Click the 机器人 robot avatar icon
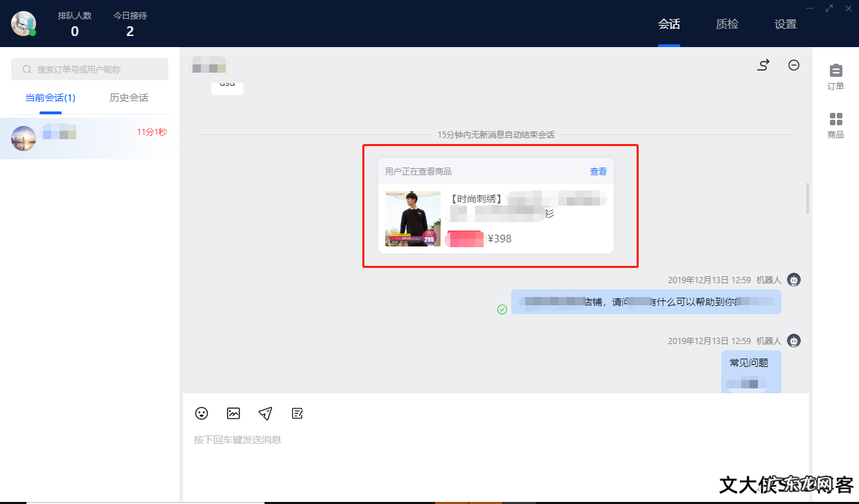The height and width of the screenshot is (504, 859). click(794, 280)
